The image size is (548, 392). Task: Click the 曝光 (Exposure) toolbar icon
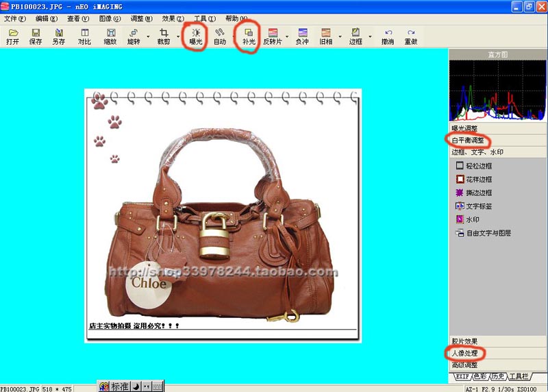pos(196,37)
